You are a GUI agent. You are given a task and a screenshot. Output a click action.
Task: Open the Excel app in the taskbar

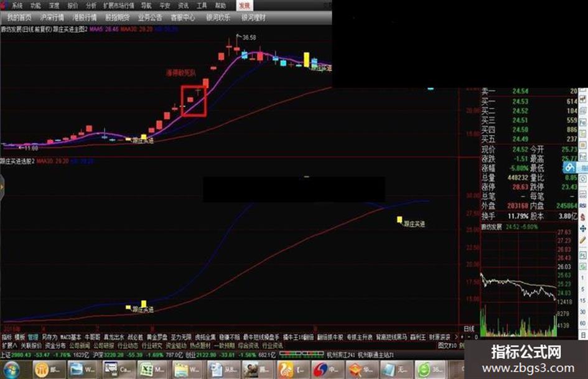(151, 370)
